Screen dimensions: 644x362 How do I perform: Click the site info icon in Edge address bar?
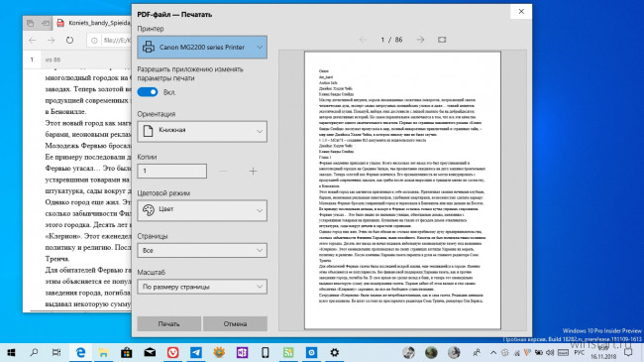[94, 41]
